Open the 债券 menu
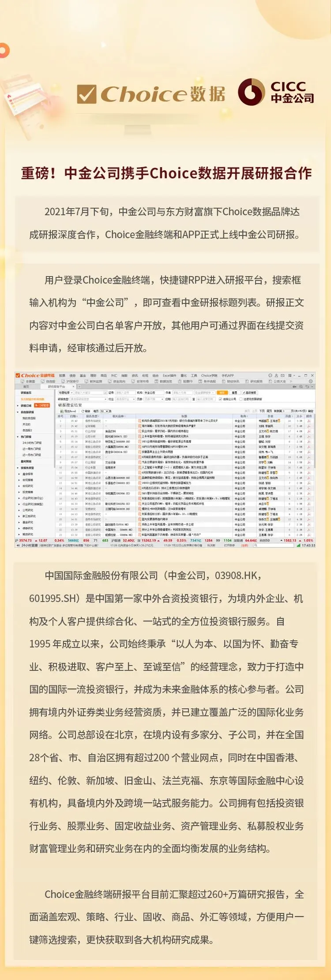The height and width of the screenshot is (980, 331). [x=72, y=375]
